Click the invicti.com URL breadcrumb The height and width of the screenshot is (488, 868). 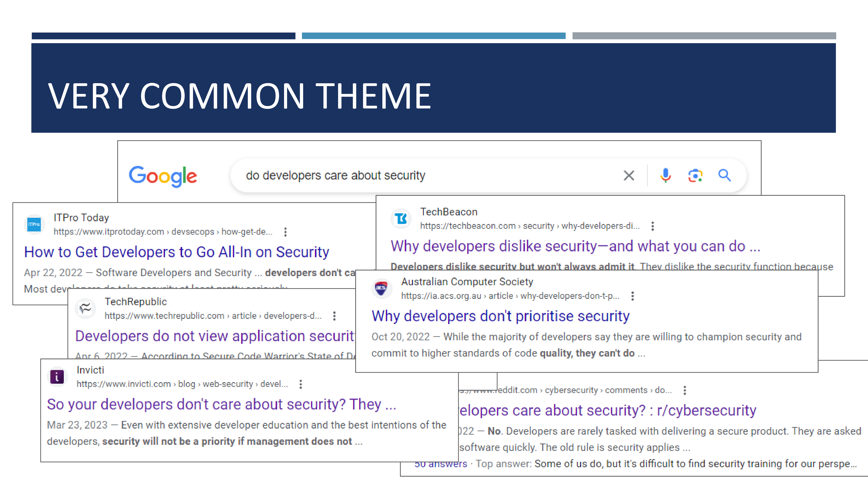click(182, 384)
